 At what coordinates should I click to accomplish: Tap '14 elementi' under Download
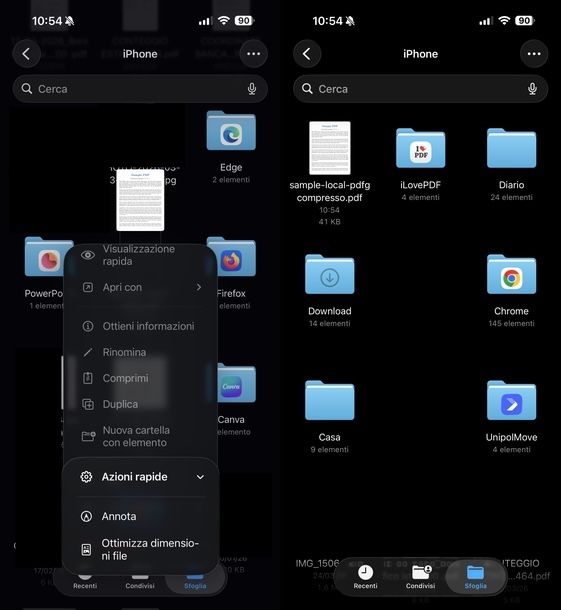click(x=330, y=323)
